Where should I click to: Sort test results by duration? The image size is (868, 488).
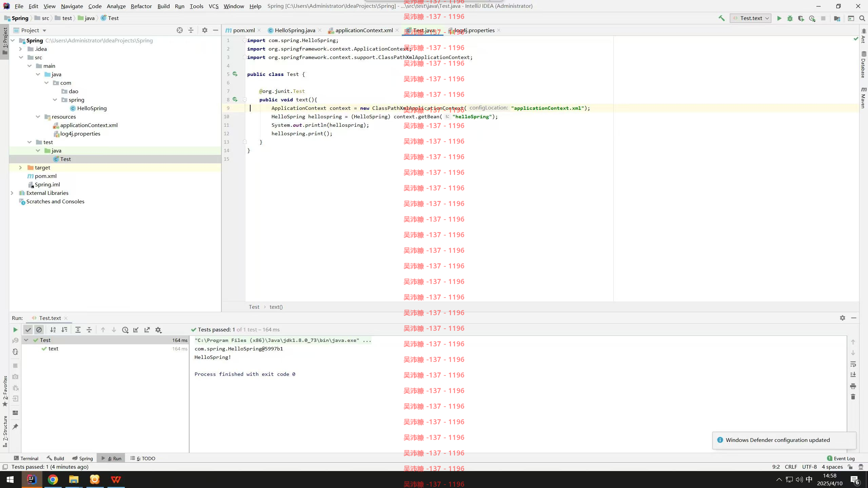tap(64, 330)
